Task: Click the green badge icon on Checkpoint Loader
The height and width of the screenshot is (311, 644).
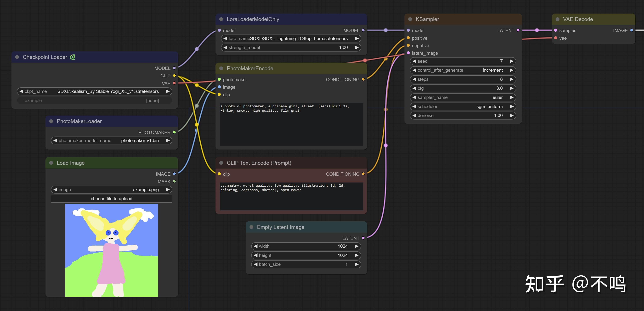Action: [72, 57]
